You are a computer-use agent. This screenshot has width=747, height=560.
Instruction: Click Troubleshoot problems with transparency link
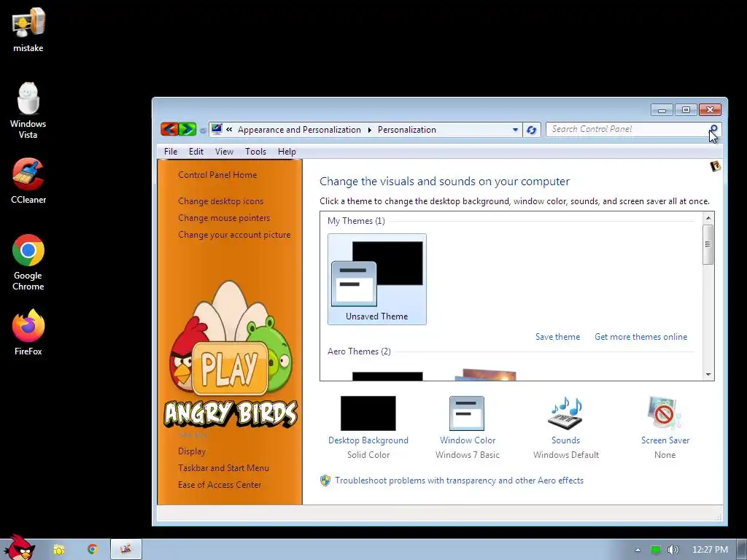(459, 481)
